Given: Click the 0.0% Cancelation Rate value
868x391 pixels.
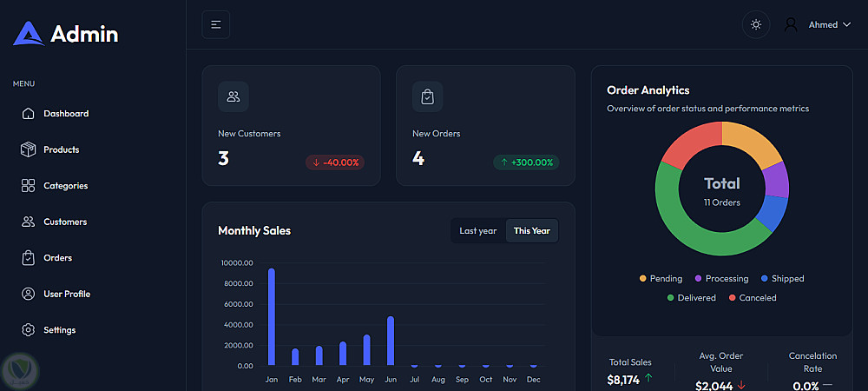Looking at the screenshot, I should tap(806, 386).
